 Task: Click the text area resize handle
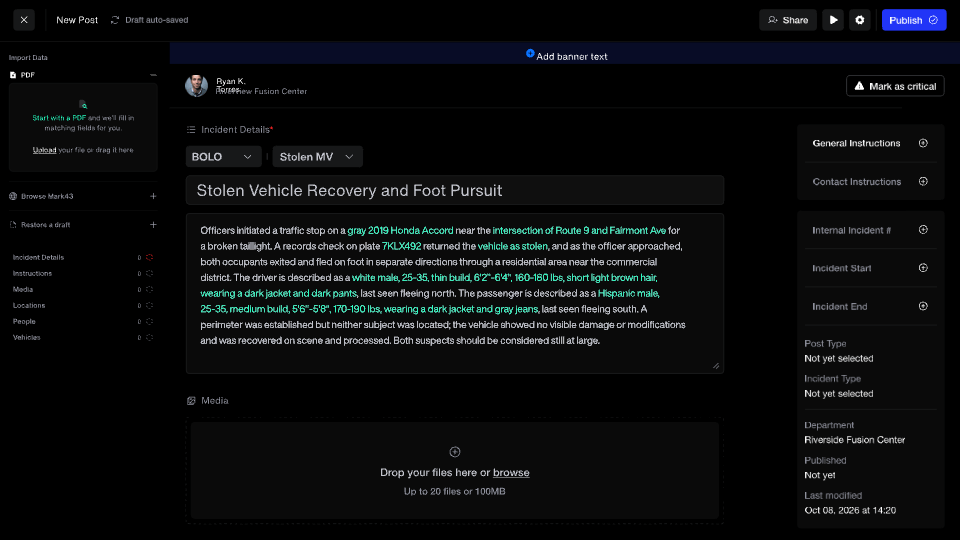(716, 366)
